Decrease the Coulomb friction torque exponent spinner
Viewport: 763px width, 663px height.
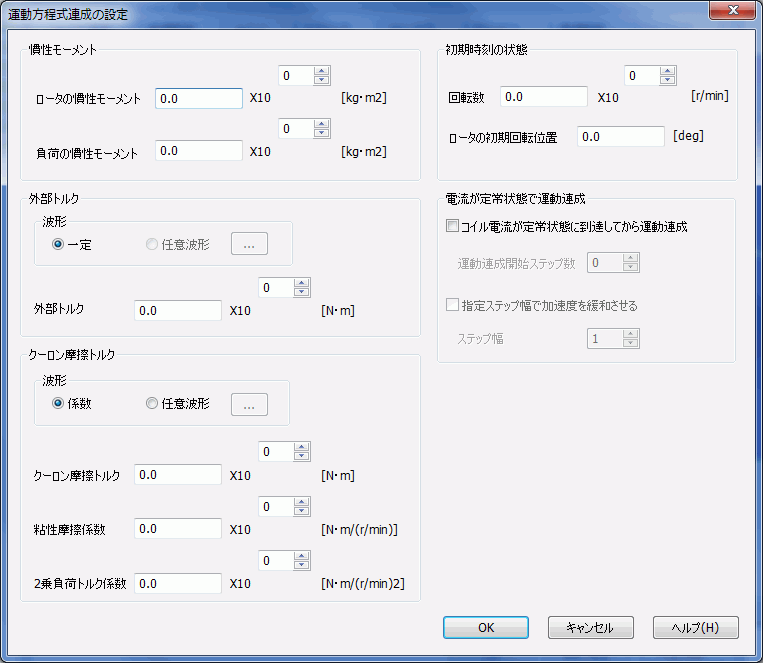[x=302, y=457]
